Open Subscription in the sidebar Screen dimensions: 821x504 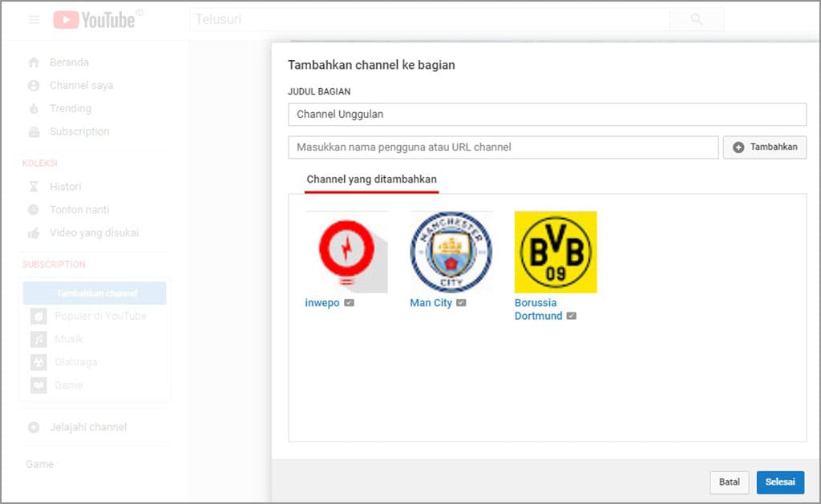(79, 131)
